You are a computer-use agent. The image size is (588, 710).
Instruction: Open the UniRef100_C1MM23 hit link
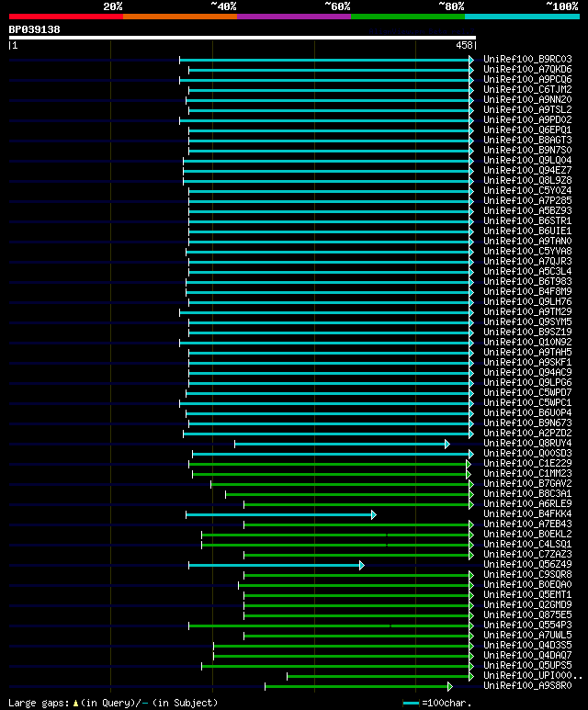(527, 473)
